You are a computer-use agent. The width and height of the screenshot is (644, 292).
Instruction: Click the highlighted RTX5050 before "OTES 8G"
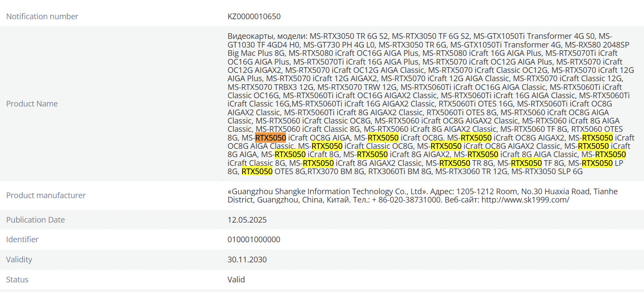click(257, 172)
